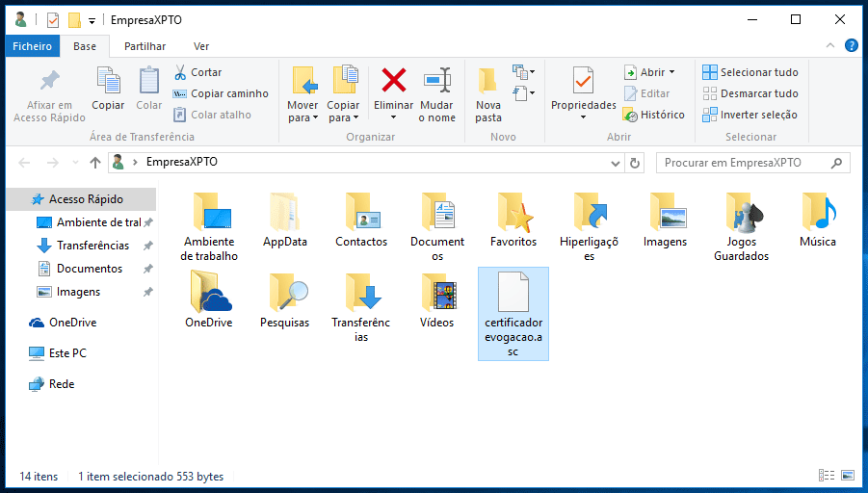Open the Help question mark icon

(x=851, y=46)
